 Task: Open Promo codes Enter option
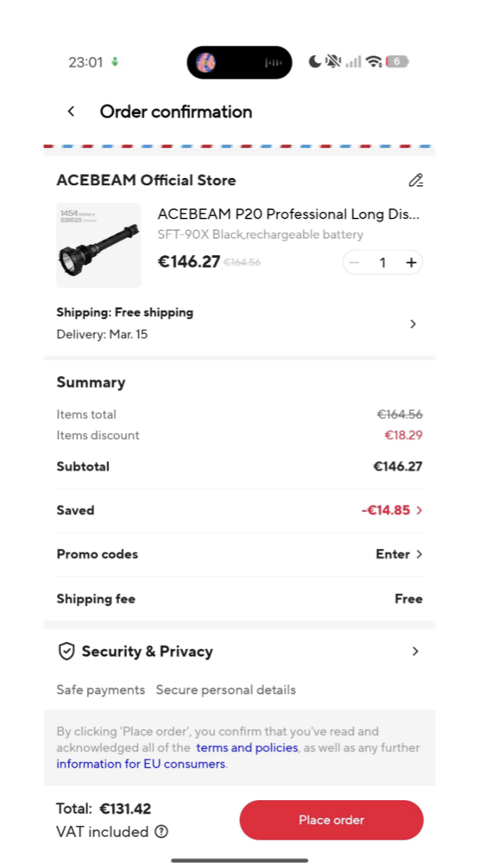coord(399,554)
